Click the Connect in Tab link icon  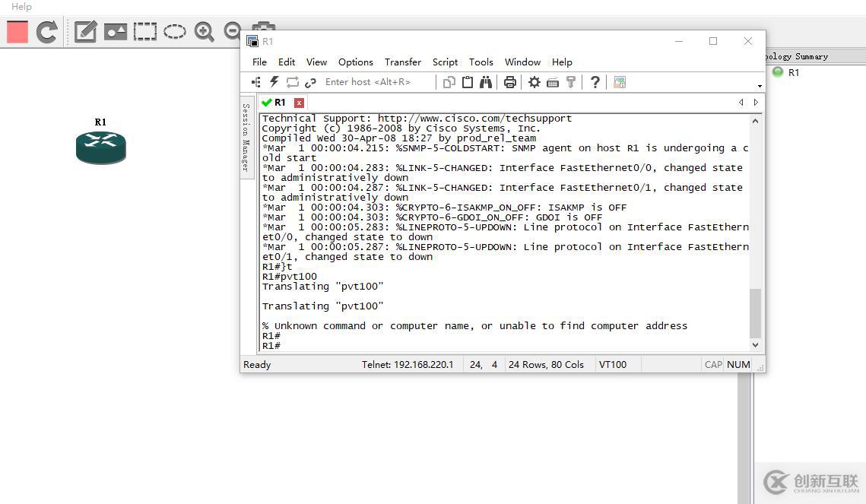pos(310,82)
